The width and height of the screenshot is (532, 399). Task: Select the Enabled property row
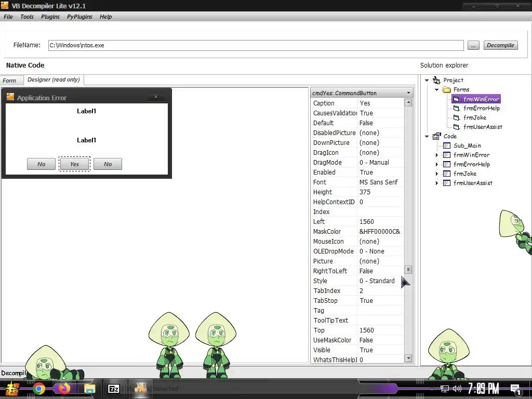[357, 172]
